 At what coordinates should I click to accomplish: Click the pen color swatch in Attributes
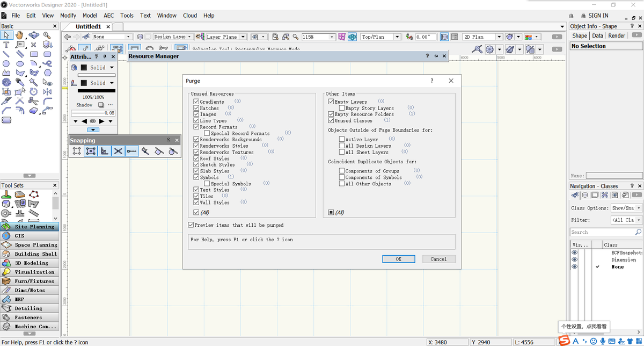pos(84,83)
